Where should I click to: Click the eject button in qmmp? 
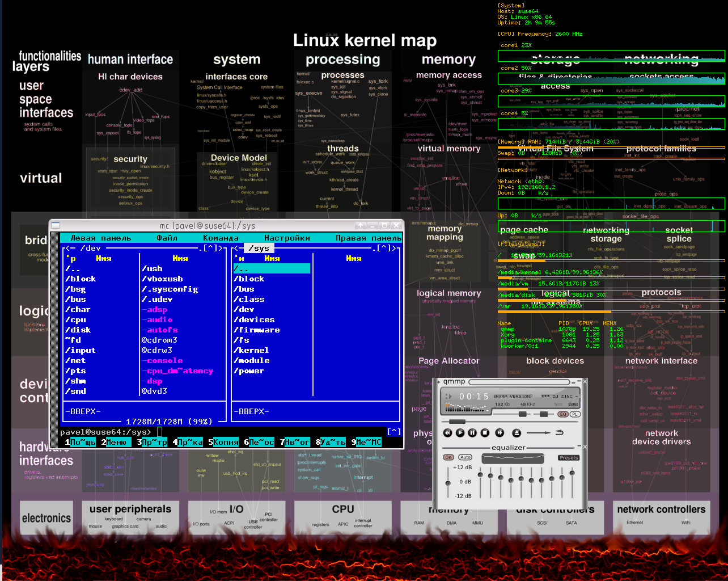(x=516, y=433)
